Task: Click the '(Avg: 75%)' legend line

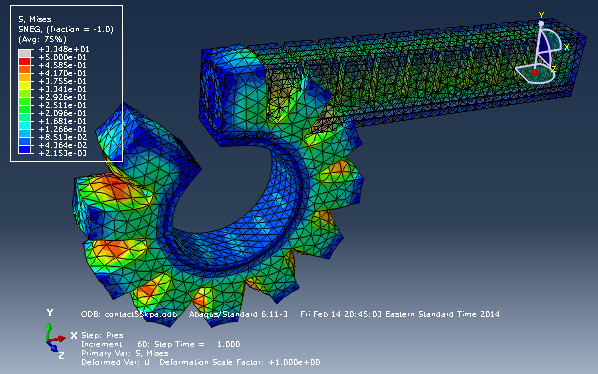Action: (x=42, y=39)
